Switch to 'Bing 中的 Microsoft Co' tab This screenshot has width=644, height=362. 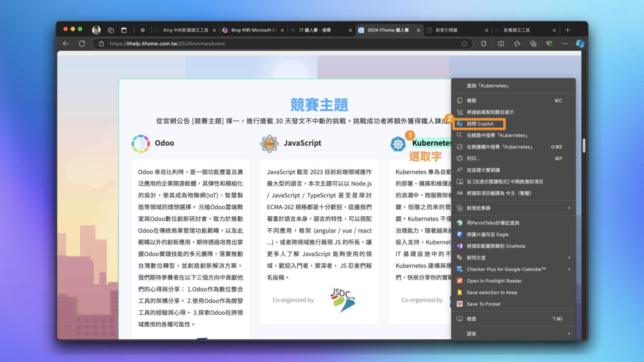pos(253,30)
